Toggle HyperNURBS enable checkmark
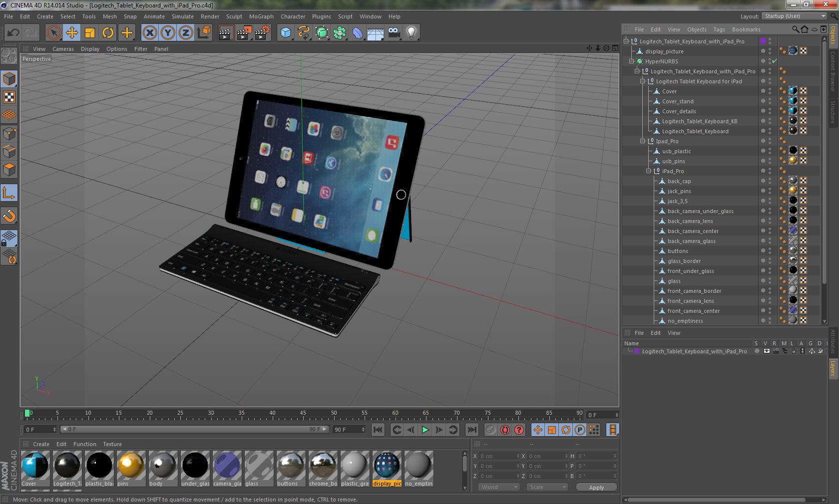Image resolution: width=839 pixels, height=504 pixels. pos(775,61)
